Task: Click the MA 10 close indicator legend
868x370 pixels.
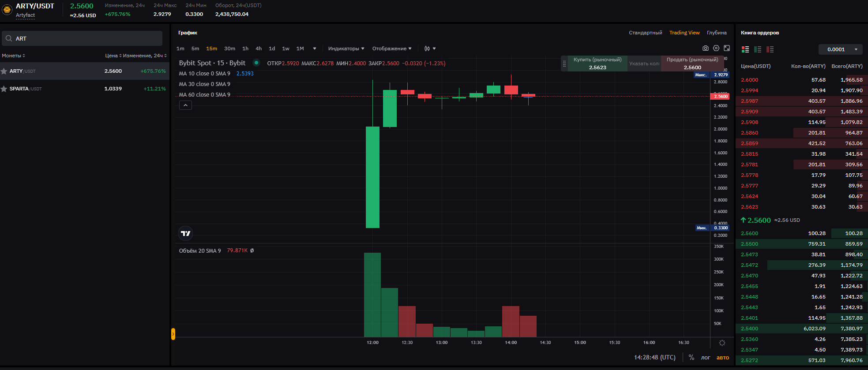Action: coord(205,74)
